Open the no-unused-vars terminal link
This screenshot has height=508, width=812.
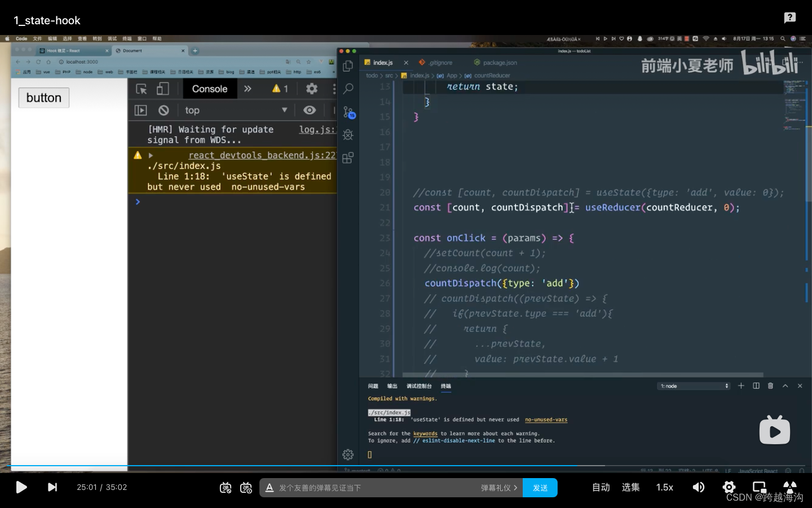tap(546, 420)
